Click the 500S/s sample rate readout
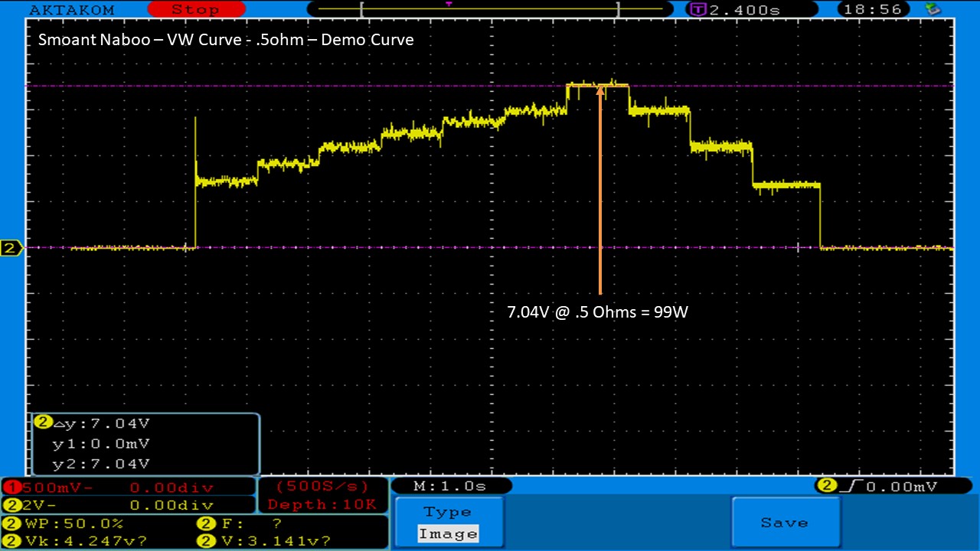Image resolution: width=980 pixels, height=551 pixels. click(322, 487)
